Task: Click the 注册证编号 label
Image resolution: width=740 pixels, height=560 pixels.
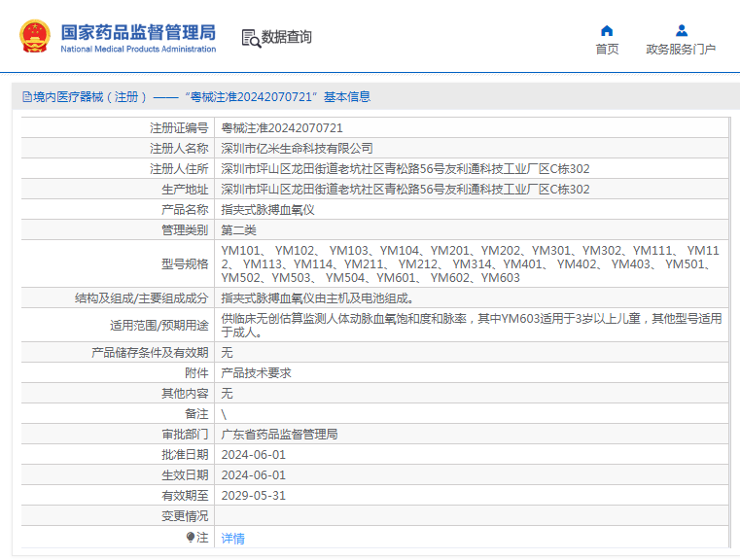Action: pos(179,128)
